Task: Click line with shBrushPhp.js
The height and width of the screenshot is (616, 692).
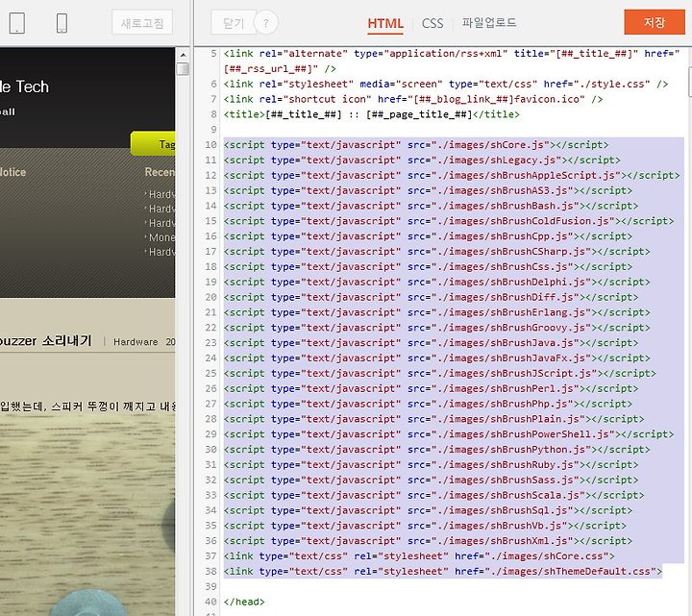Action: click(428, 404)
